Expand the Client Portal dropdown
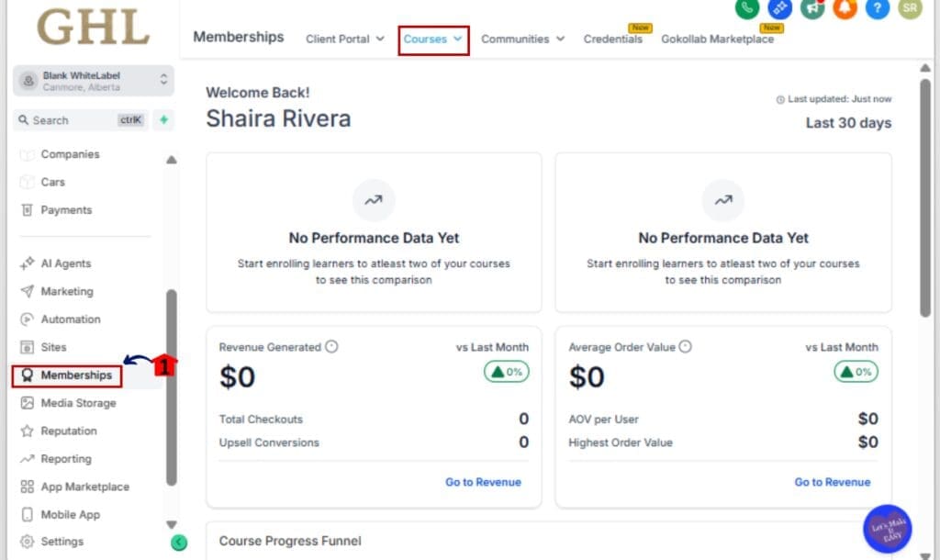940x560 pixels. [x=345, y=39]
